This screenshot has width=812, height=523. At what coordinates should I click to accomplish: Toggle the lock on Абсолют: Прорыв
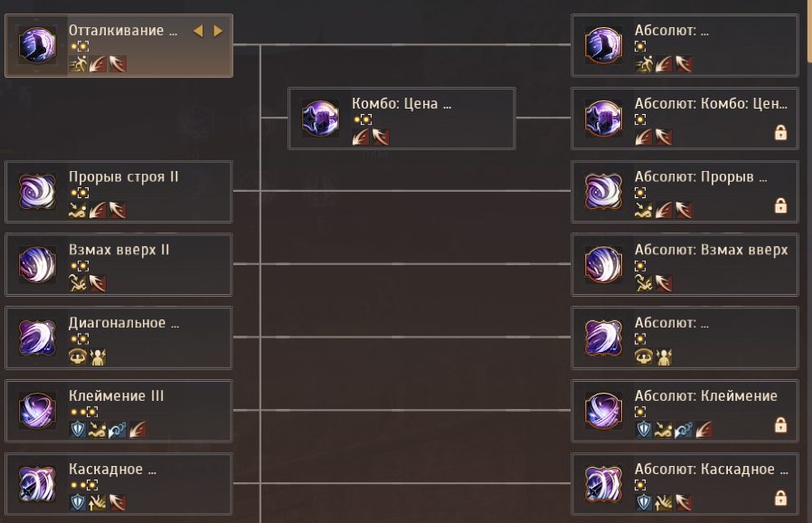click(x=780, y=206)
